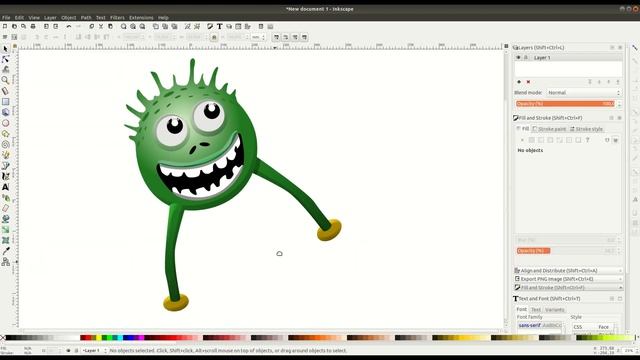This screenshot has width=640, height=360.
Task: Expand Fill and Stroke docked bar
Action: click(x=568, y=287)
